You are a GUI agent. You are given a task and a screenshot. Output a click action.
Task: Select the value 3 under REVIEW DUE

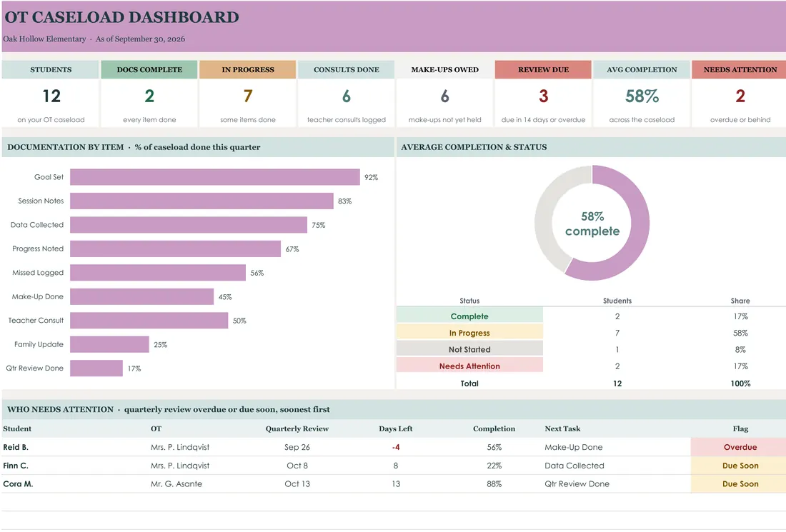point(543,96)
